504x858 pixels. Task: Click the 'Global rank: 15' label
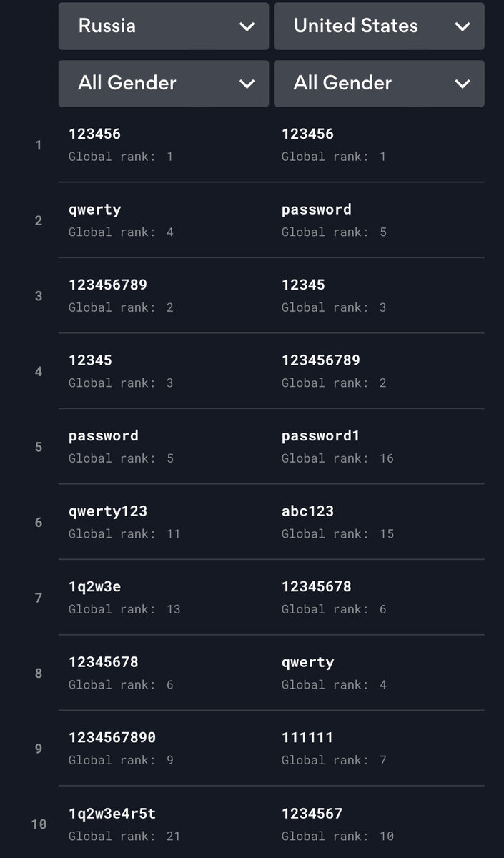(x=337, y=534)
